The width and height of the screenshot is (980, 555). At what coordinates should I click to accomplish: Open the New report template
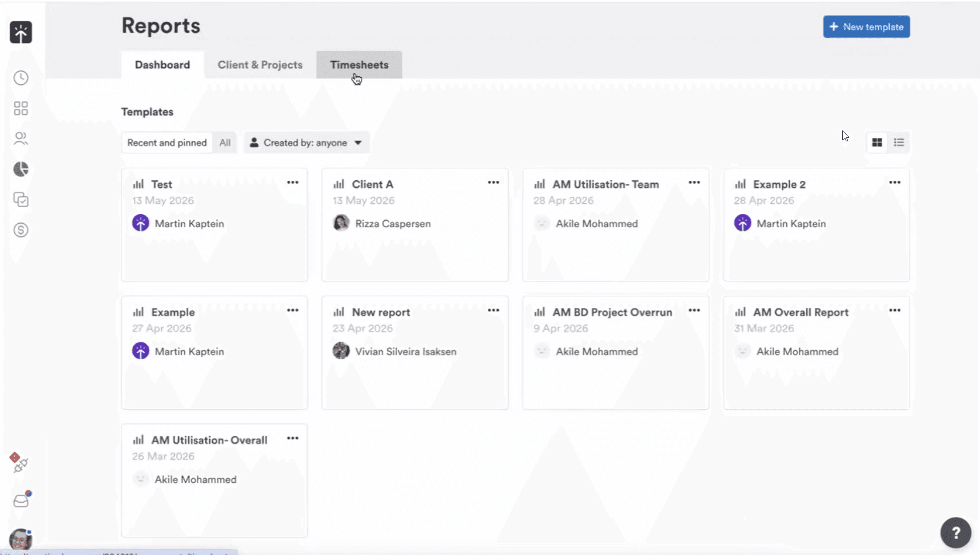coord(415,352)
